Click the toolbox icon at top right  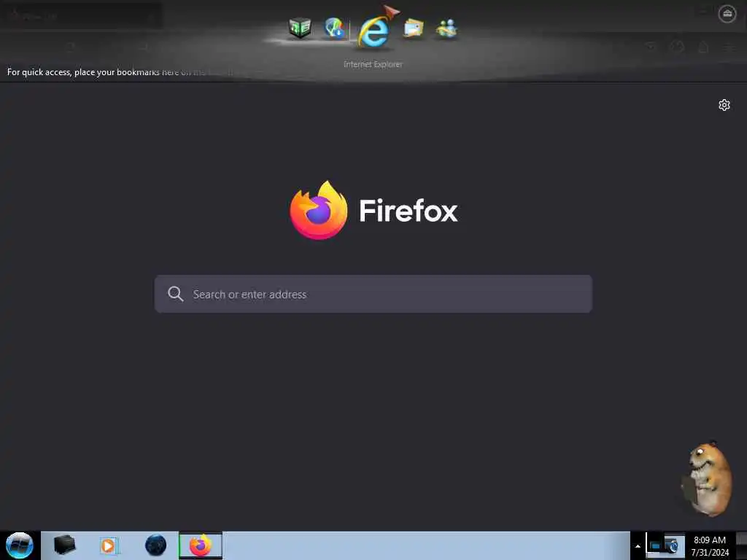(x=727, y=13)
